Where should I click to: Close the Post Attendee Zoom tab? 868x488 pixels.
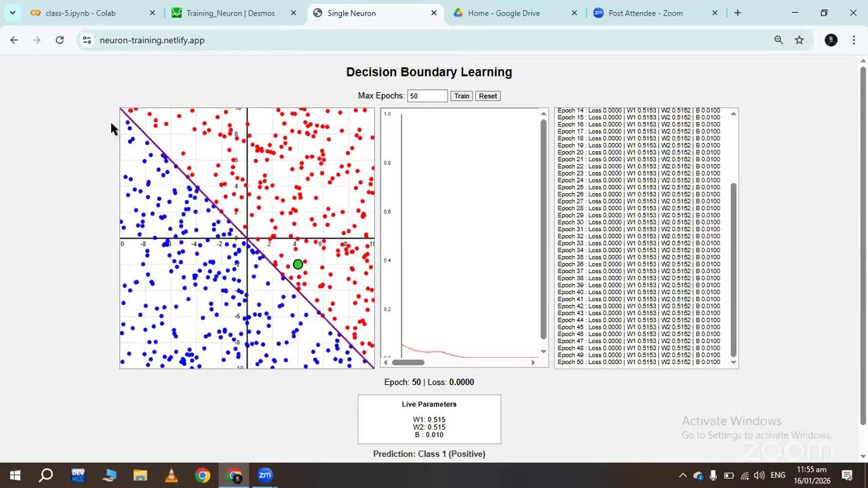coord(715,13)
